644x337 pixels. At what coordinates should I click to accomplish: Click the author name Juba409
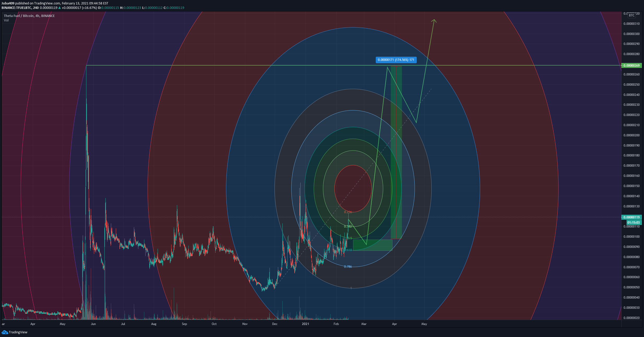tap(8, 3)
